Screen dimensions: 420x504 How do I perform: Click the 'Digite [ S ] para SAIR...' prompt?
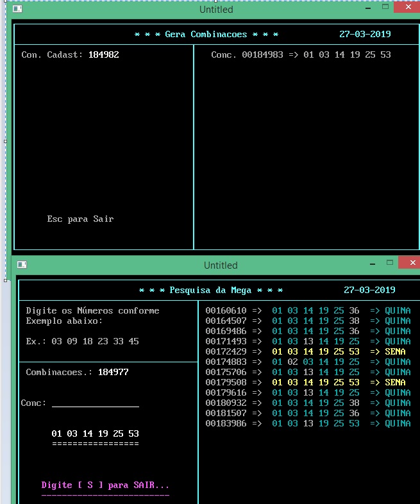[x=105, y=485]
